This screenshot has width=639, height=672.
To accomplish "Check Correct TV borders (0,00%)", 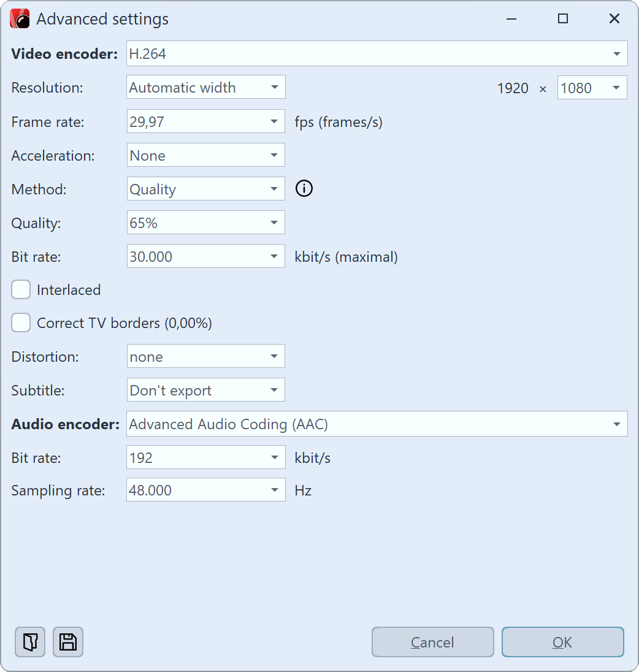I will [20, 323].
